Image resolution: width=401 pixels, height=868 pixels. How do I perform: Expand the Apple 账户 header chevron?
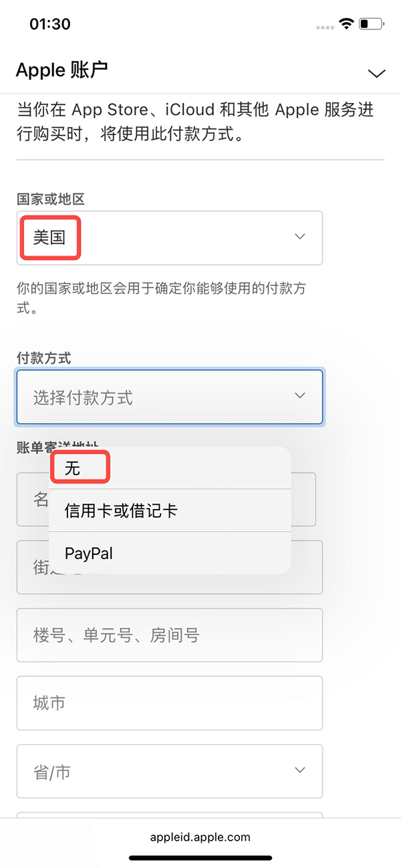point(377,73)
